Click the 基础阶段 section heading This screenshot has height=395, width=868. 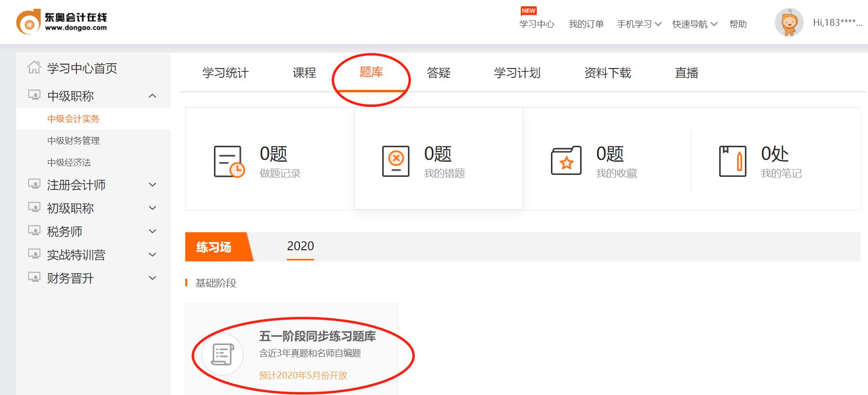pos(216,283)
